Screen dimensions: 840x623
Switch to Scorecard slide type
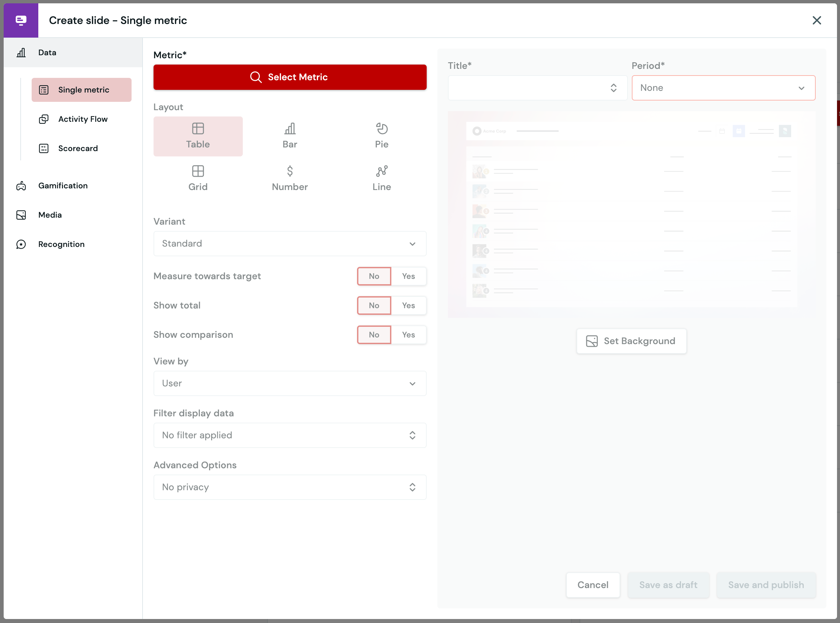[x=78, y=148]
